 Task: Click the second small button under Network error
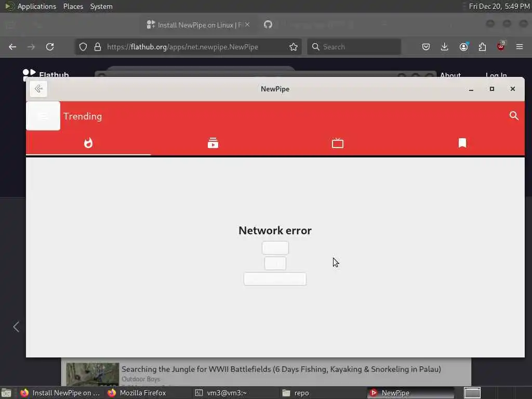(275, 263)
